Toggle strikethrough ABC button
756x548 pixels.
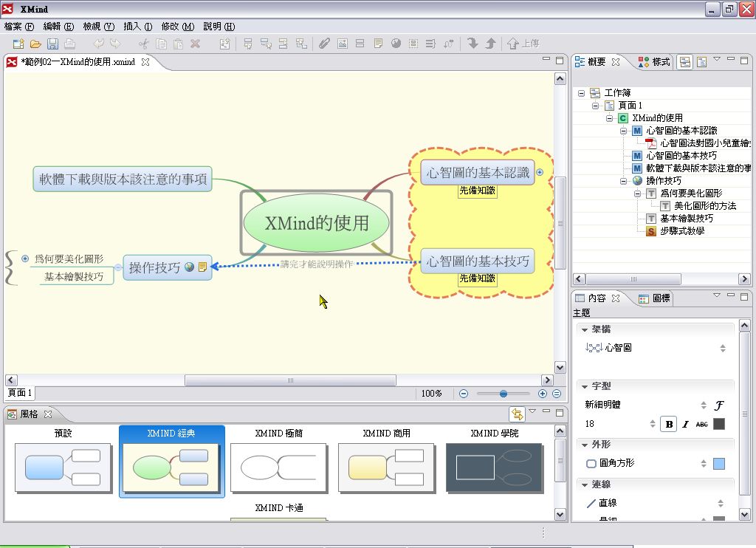702,424
